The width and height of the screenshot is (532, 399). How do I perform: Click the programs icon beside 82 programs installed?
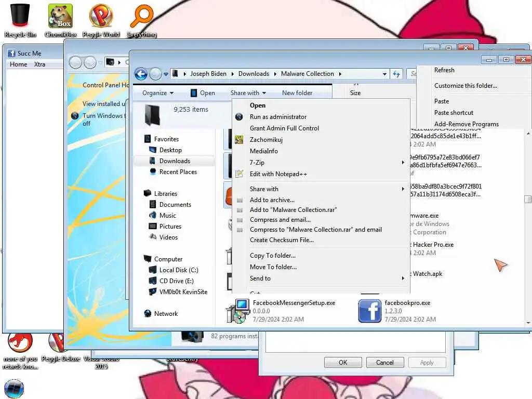click(x=192, y=336)
